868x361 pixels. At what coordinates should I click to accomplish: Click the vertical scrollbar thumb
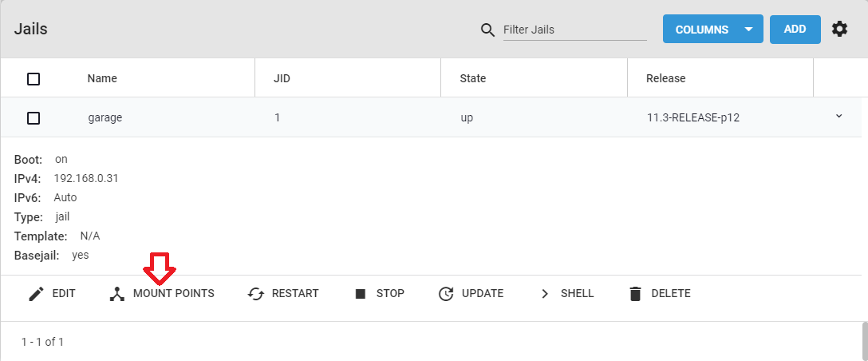[x=865, y=341]
